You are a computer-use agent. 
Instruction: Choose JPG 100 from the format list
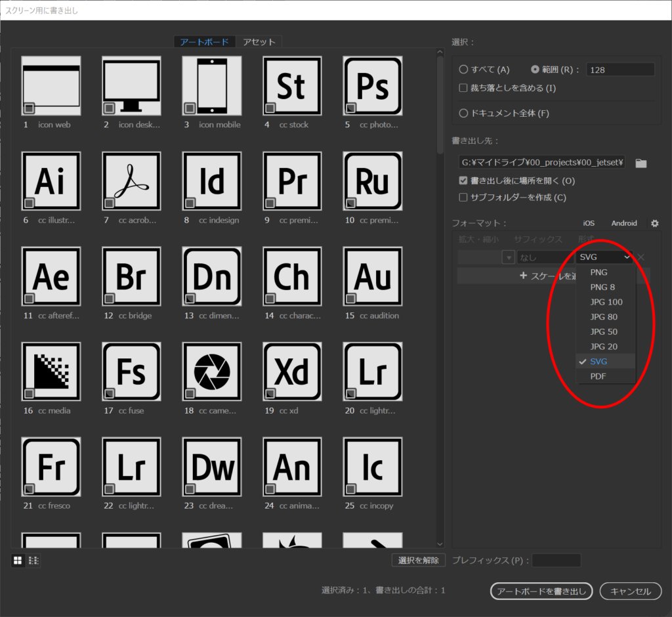(606, 302)
